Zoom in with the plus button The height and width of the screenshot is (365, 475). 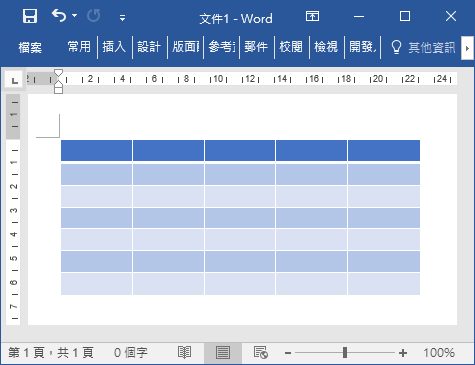(403, 353)
